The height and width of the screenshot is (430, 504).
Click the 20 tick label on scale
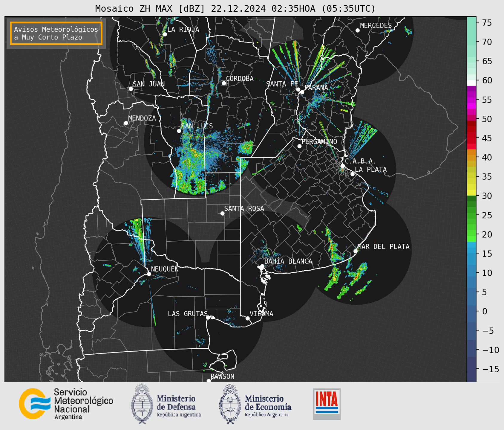[x=486, y=234]
